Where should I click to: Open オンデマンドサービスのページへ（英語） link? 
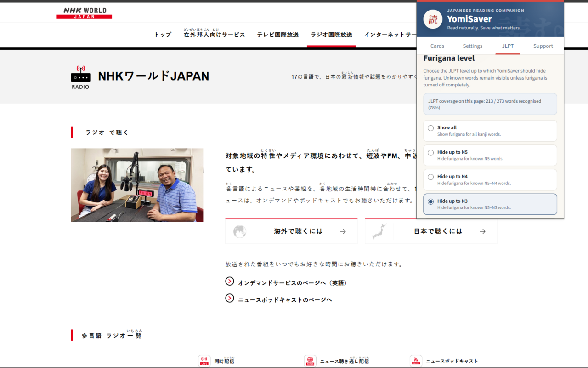point(293,283)
